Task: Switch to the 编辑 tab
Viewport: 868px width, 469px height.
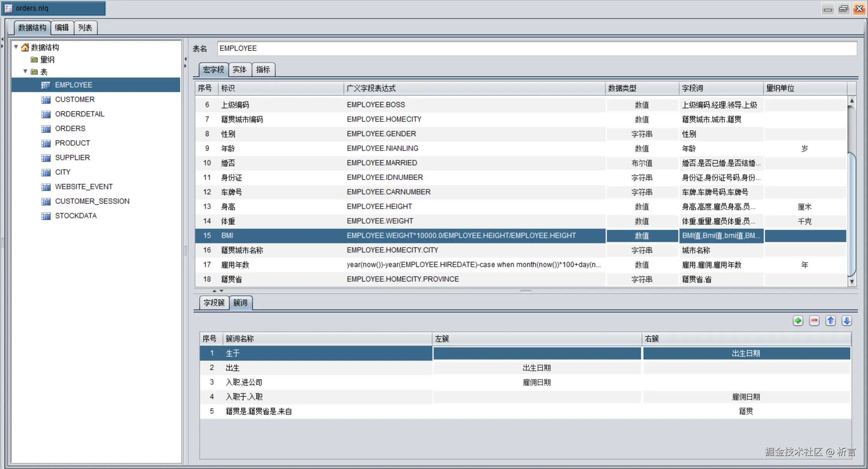Action: click(x=62, y=28)
